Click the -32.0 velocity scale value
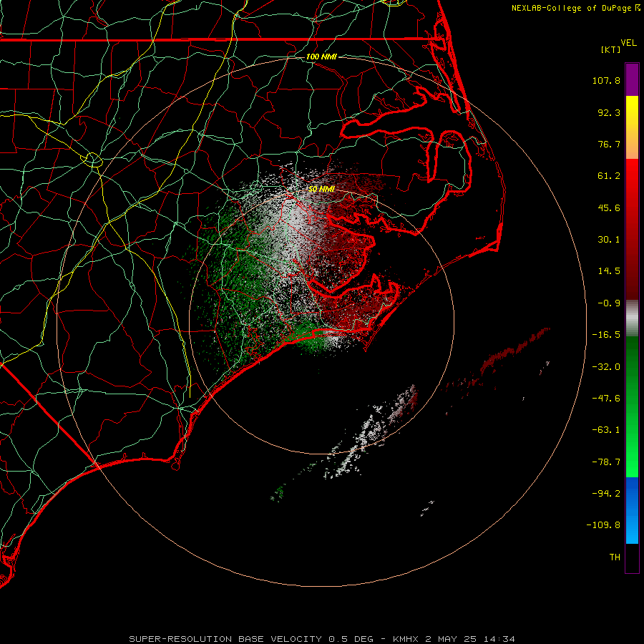The image size is (644, 644). (606, 367)
